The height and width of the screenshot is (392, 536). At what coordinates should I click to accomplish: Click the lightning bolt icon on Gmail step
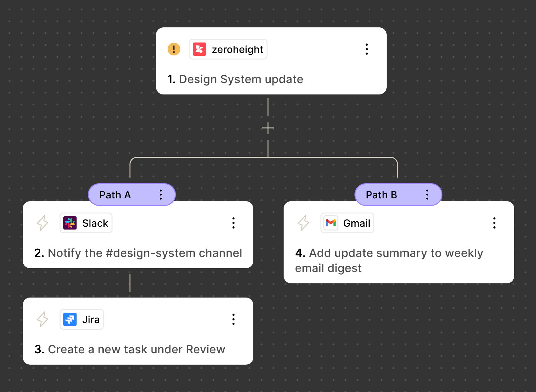[x=303, y=223]
